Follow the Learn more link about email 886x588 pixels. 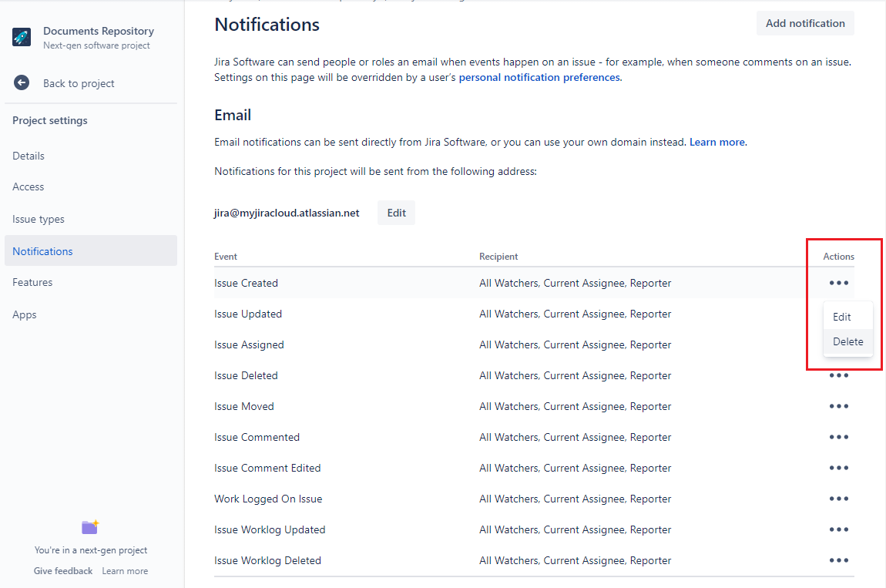(x=717, y=143)
